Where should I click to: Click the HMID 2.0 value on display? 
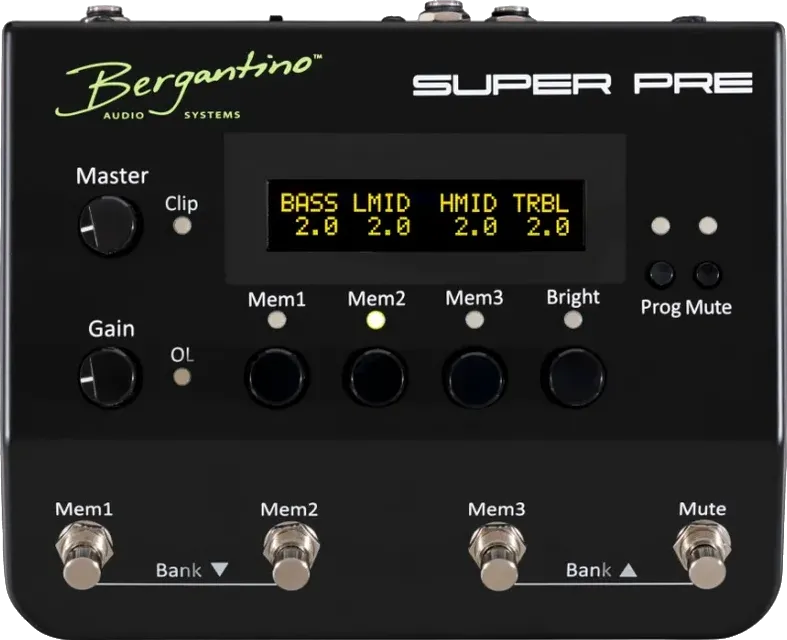476,227
